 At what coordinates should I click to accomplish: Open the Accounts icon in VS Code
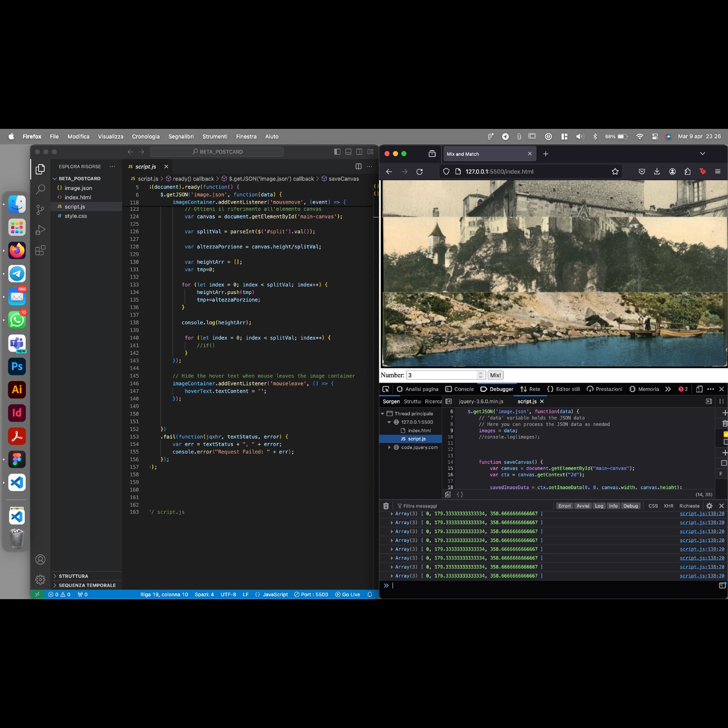tap(40, 559)
